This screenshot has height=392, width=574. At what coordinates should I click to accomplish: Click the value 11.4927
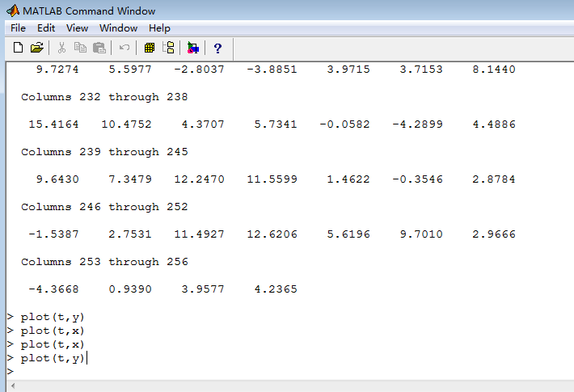pos(199,234)
